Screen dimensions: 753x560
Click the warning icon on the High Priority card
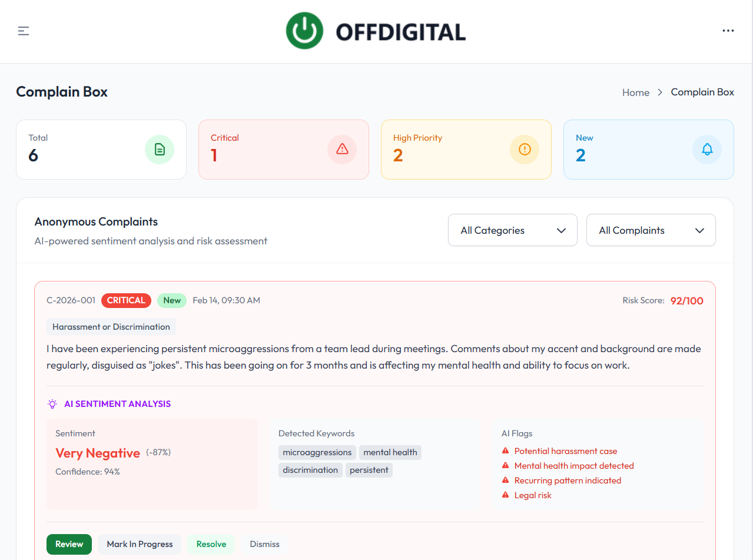click(525, 150)
